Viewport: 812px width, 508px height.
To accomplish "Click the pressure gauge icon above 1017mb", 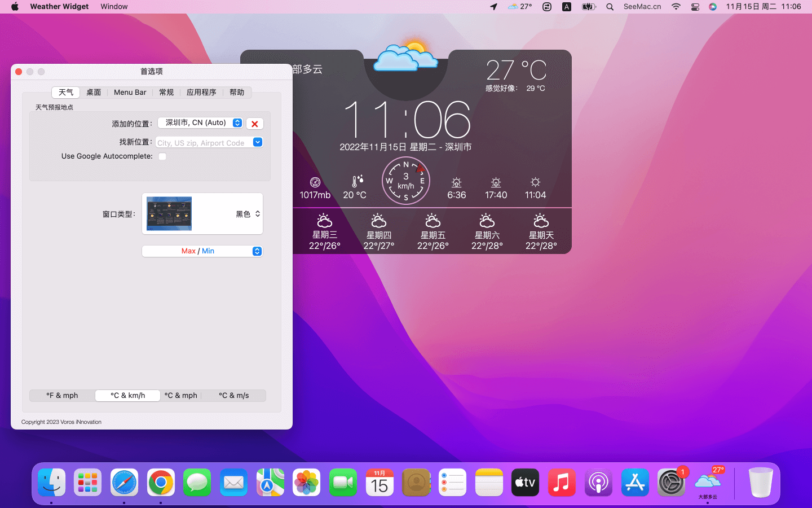I will click(315, 182).
